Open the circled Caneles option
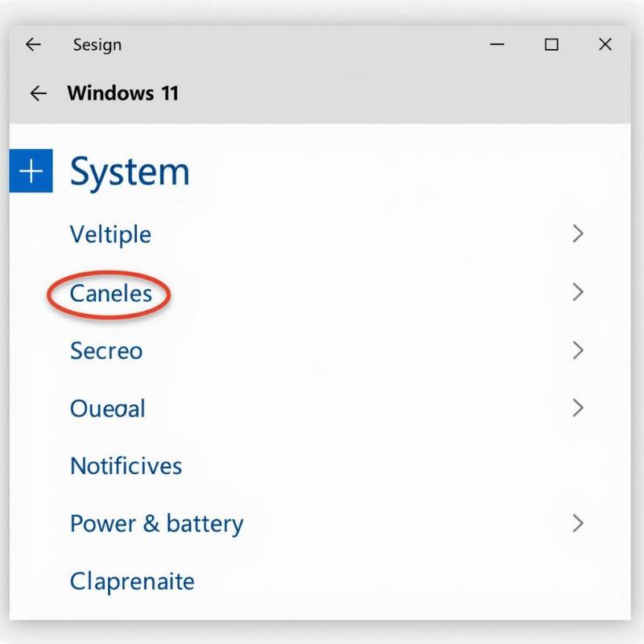 (x=109, y=293)
